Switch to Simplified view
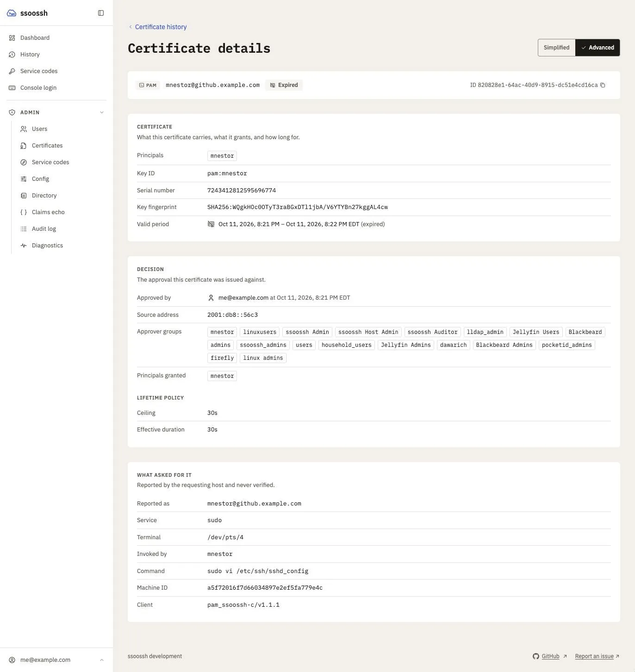 click(x=556, y=48)
